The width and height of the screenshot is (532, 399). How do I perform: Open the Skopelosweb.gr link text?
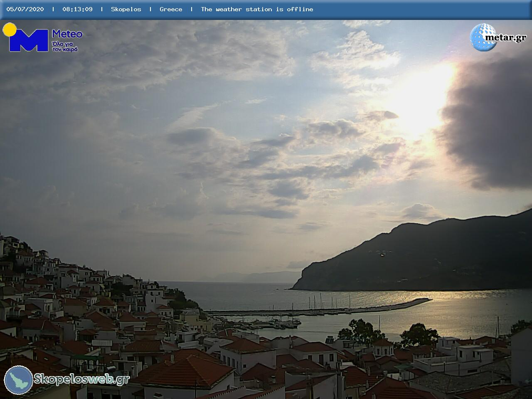click(x=82, y=379)
